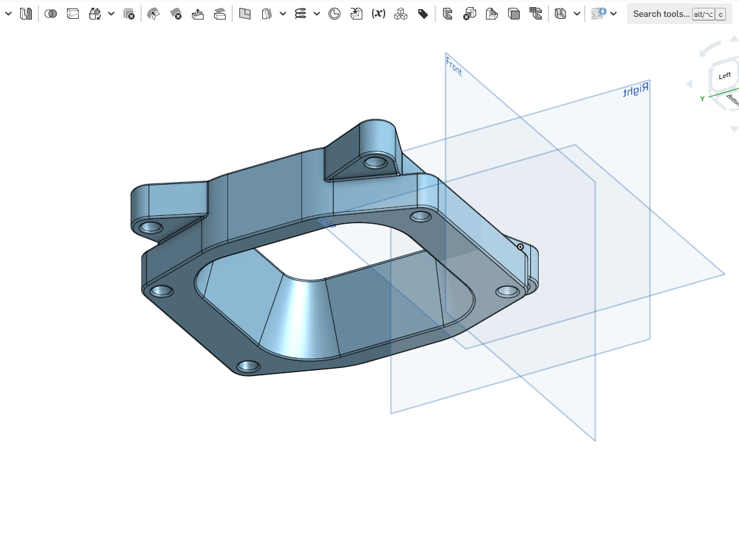739x560 pixels.
Task: Click the up arrow above the view cube
Action: [x=734, y=38]
